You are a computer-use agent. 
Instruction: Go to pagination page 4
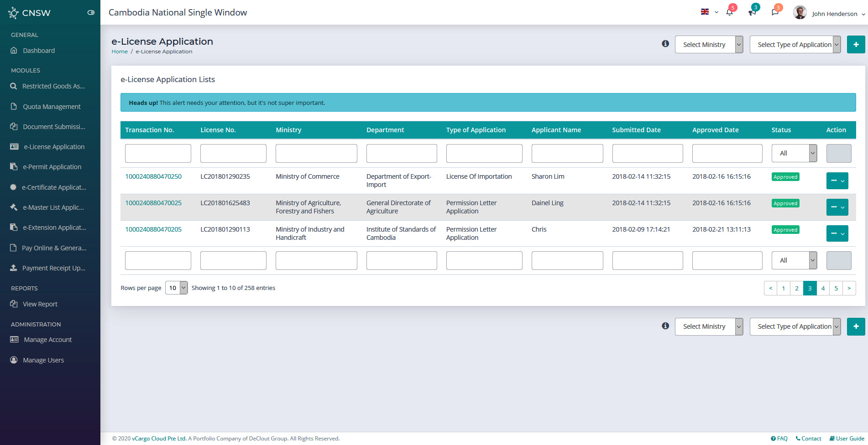[x=823, y=288]
